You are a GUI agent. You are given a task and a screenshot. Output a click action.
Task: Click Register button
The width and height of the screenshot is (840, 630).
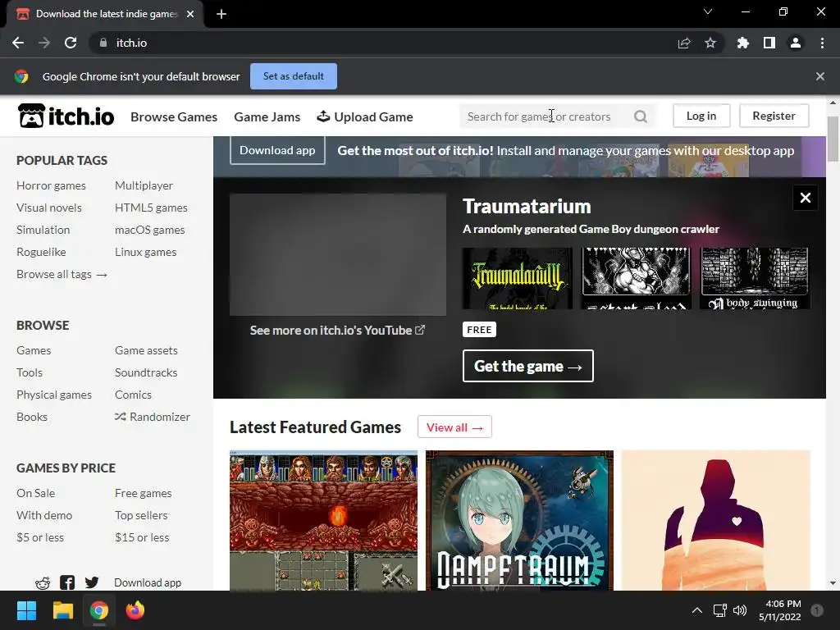coord(774,116)
